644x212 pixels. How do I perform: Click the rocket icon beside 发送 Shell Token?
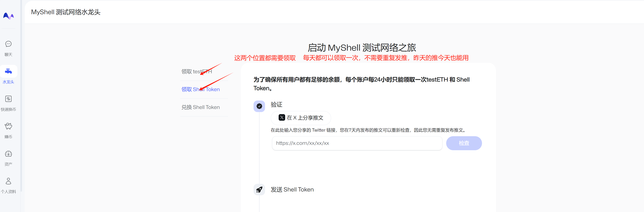pos(259,190)
